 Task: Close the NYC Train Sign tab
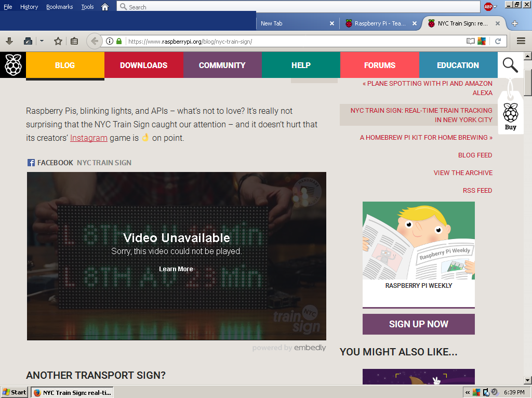(497, 23)
